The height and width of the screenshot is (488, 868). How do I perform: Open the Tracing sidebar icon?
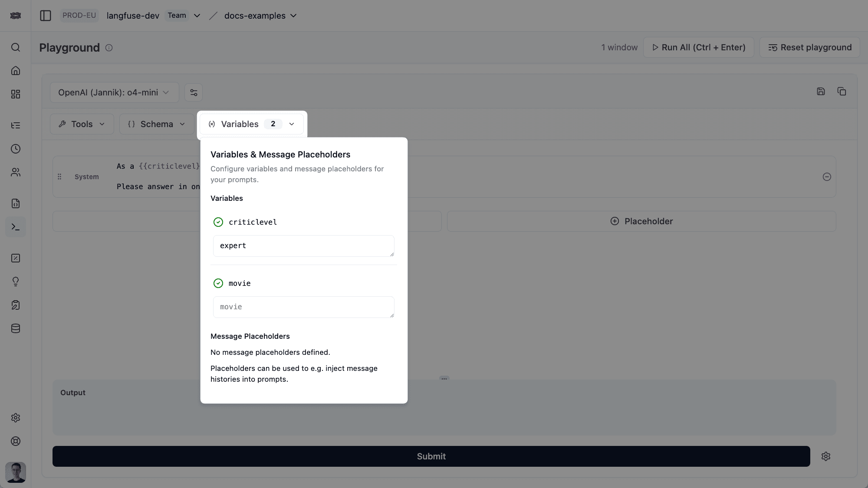16,125
